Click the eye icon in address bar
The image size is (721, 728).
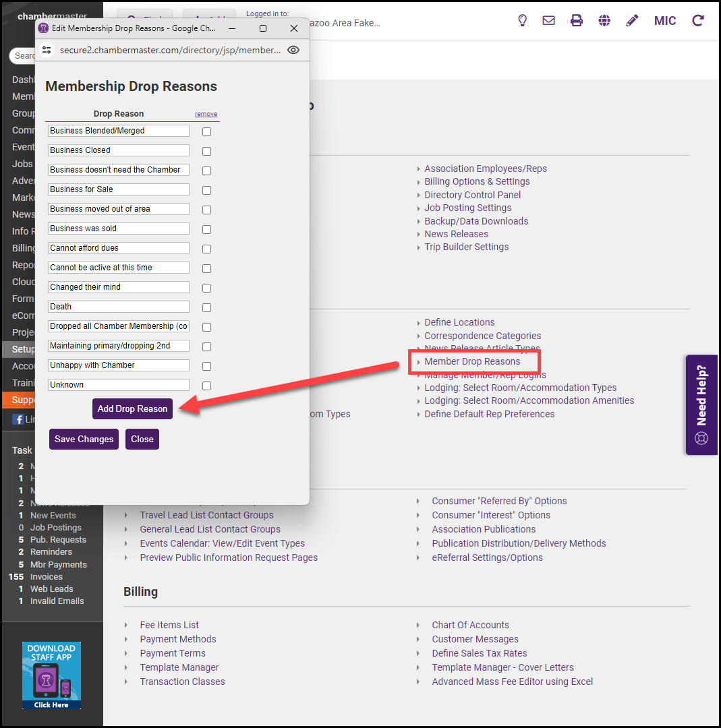coord(293,50)
